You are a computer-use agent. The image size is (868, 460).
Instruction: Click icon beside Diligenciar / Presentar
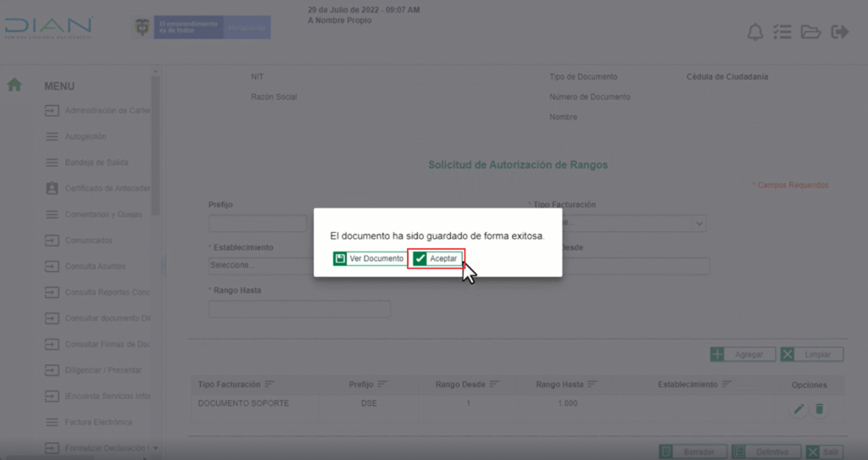[x=52, y=369]
